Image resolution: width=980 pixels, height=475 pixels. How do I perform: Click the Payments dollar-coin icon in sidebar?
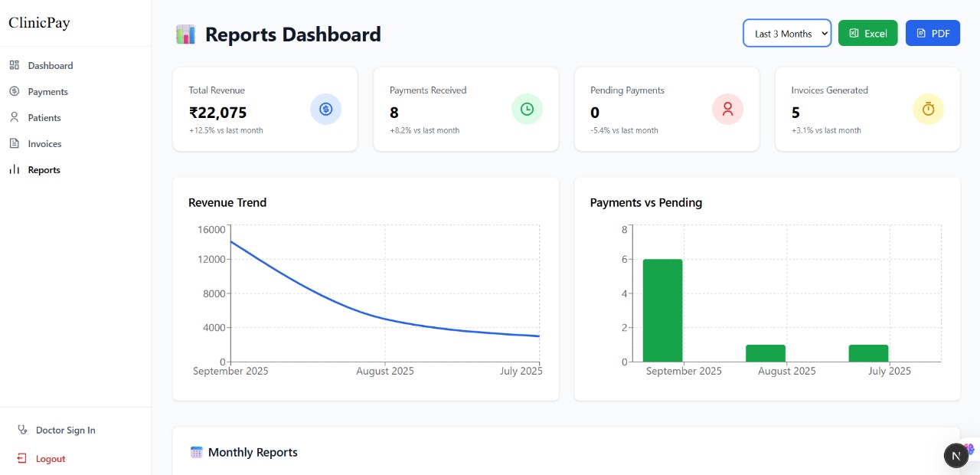(14, 91)
